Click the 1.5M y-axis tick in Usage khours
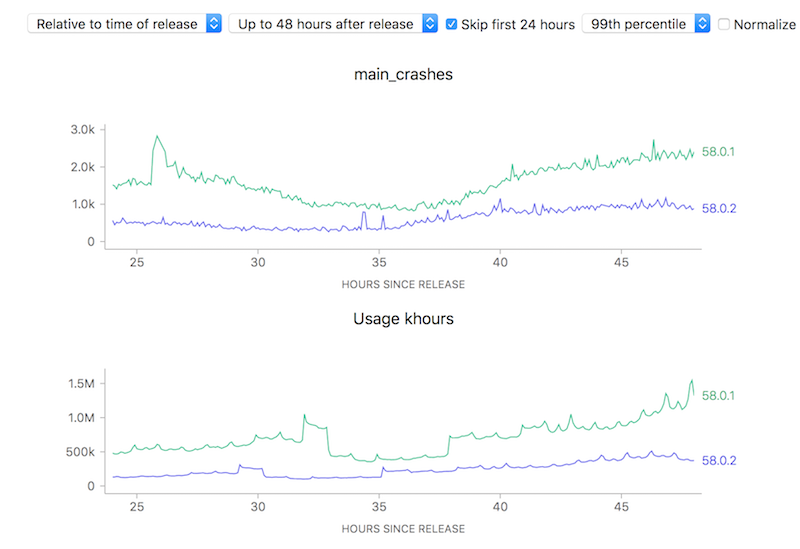This screenshot has width=800, height=549. click(82, 383)
